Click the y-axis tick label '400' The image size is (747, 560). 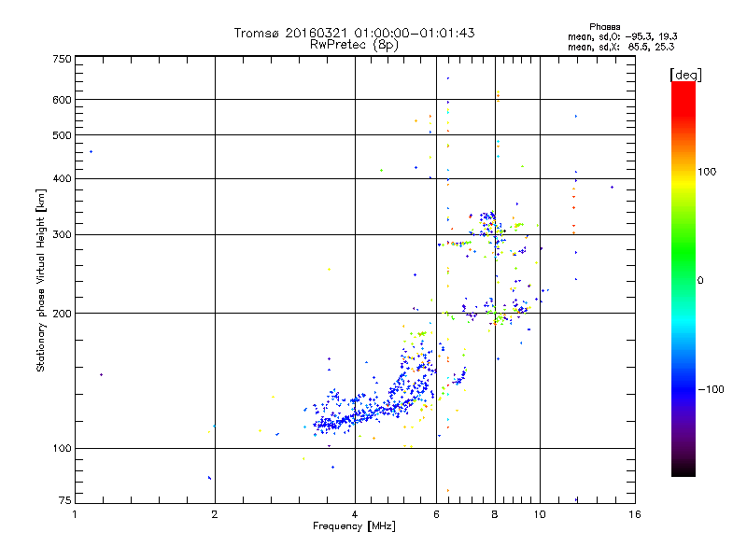point(62,179)
